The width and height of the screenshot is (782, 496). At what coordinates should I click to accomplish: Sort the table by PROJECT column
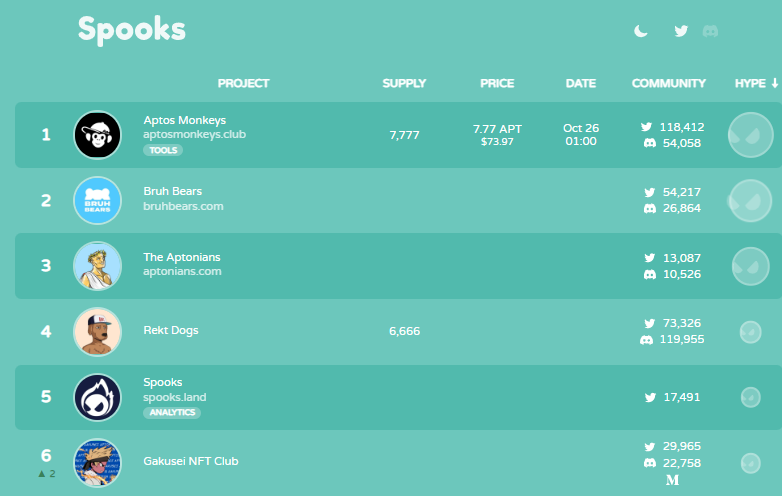(x=243, y=83)
